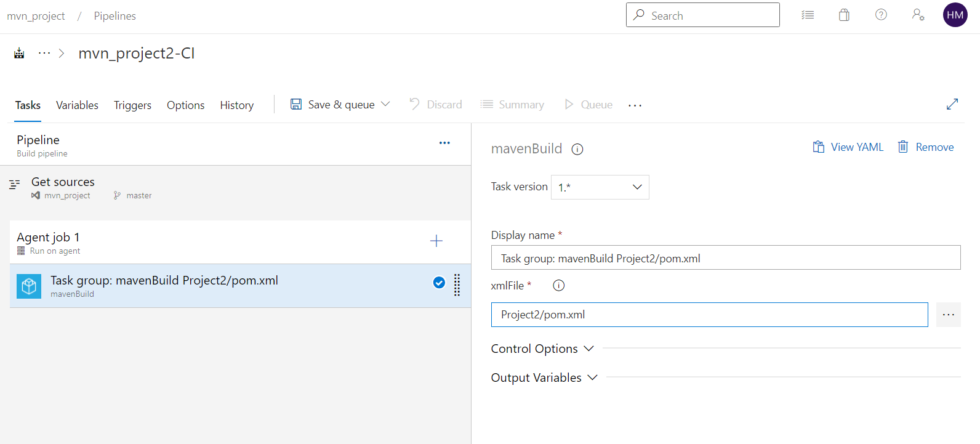This screenshot has height=444, width=980.
Task: Show info tooltip for xmlFile field
Action: click(x=558, y=285)
